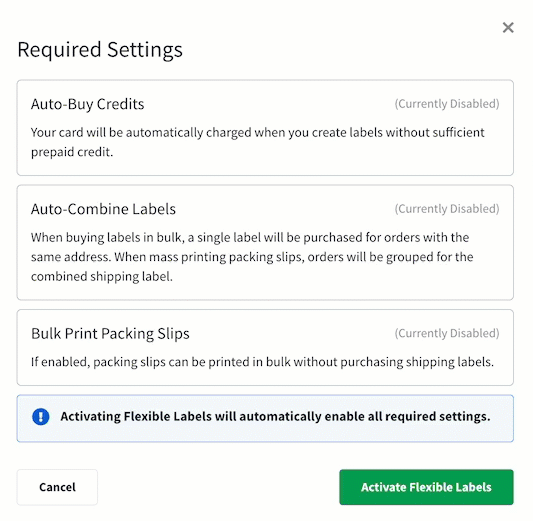The width and height of the screenshot is (533, 521).
Task: Select the Auto-Buy Credits heading
Action: pyautogui.click(x=87, y=104)
